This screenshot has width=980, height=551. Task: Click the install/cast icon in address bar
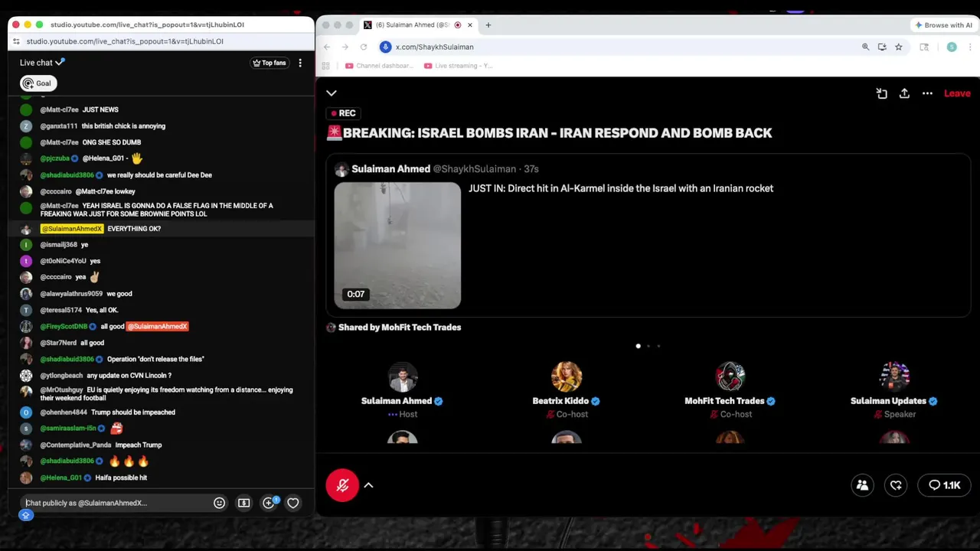point(882,47)
